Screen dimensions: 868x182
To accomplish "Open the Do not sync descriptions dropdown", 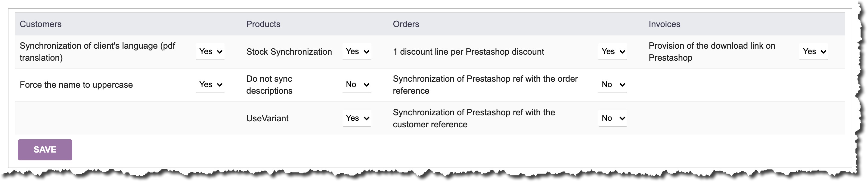I will pyautogui.click(x=357, y=84).
